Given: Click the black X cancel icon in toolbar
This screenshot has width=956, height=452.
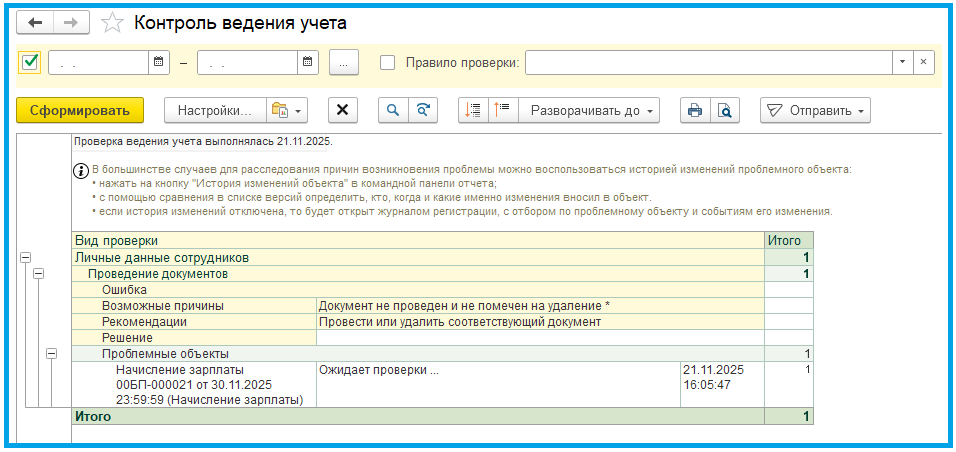Looking at the screenshot, I should coord(343,110).
